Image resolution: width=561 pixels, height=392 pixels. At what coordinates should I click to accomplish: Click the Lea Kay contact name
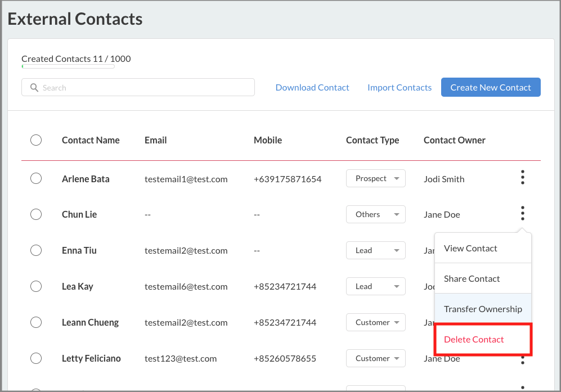[77, 286]
